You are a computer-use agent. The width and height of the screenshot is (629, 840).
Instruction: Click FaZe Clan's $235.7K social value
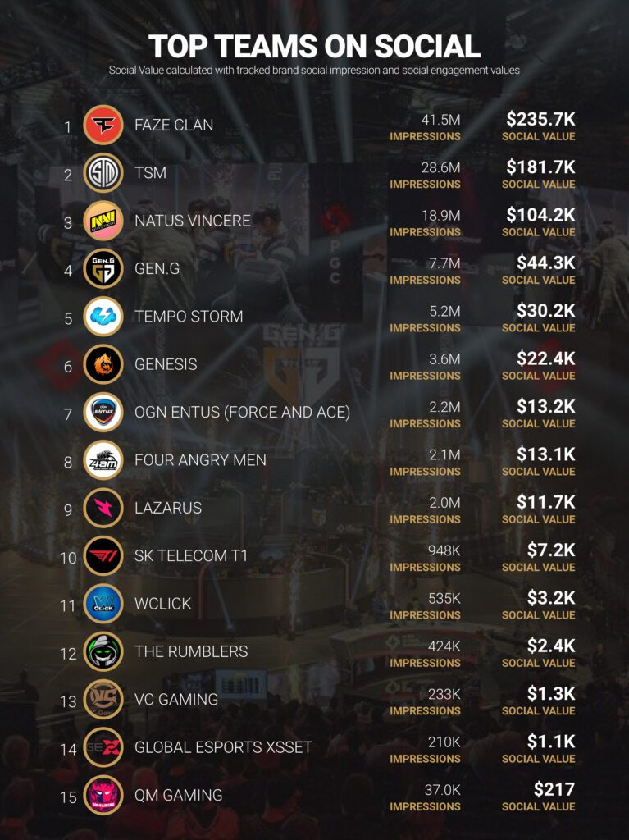tap(540, 119)
